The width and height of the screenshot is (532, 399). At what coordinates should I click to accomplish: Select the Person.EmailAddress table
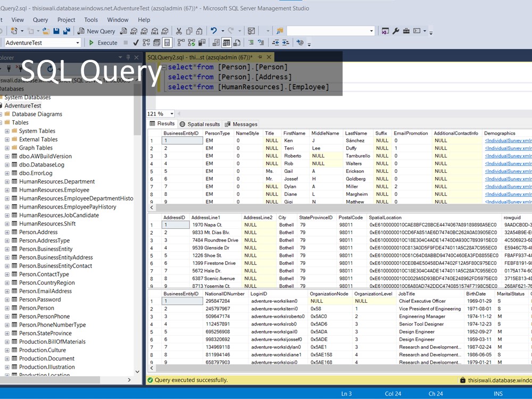[x=45, y=291]
